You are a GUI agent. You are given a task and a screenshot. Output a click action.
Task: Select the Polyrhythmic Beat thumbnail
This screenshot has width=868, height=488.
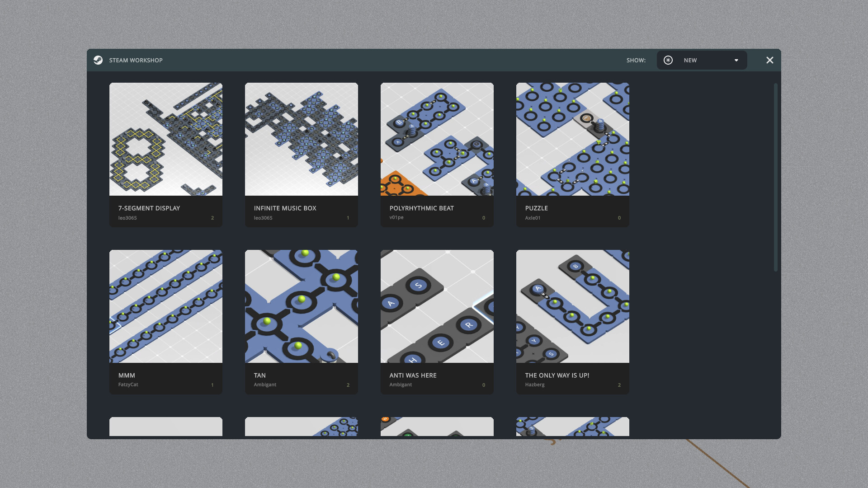click(437, 139)
